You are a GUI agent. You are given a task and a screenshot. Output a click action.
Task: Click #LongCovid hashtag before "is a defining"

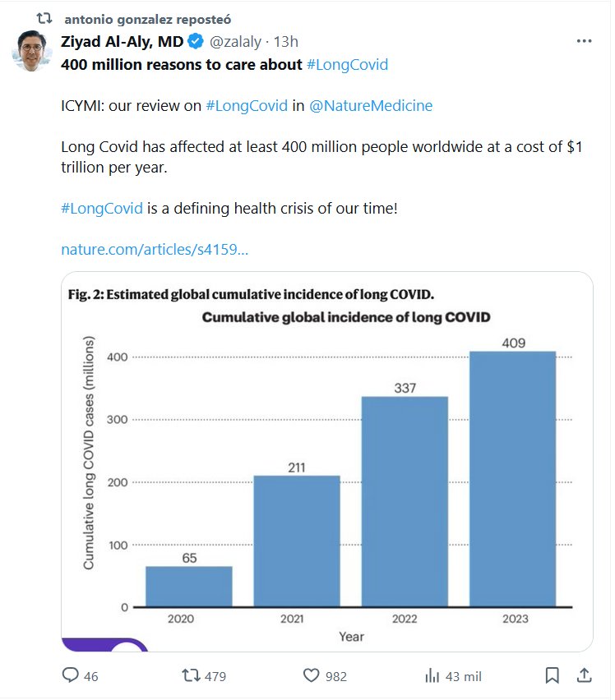click(103, 208)
